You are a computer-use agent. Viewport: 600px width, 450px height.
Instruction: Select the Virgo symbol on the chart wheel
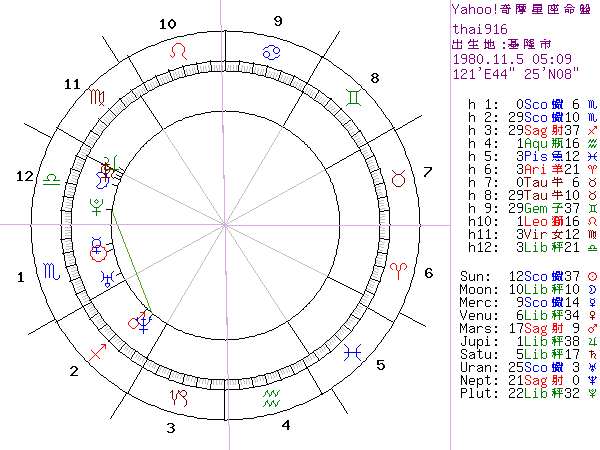[98, 98]
